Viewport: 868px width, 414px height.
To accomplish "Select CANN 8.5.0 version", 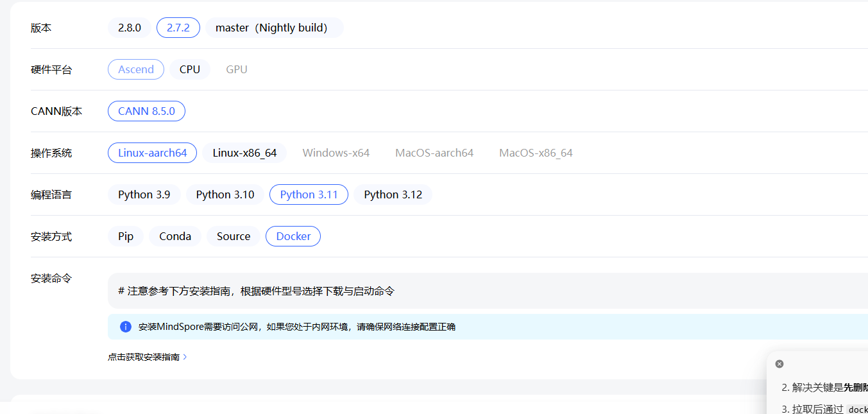I will coord(146,111).
